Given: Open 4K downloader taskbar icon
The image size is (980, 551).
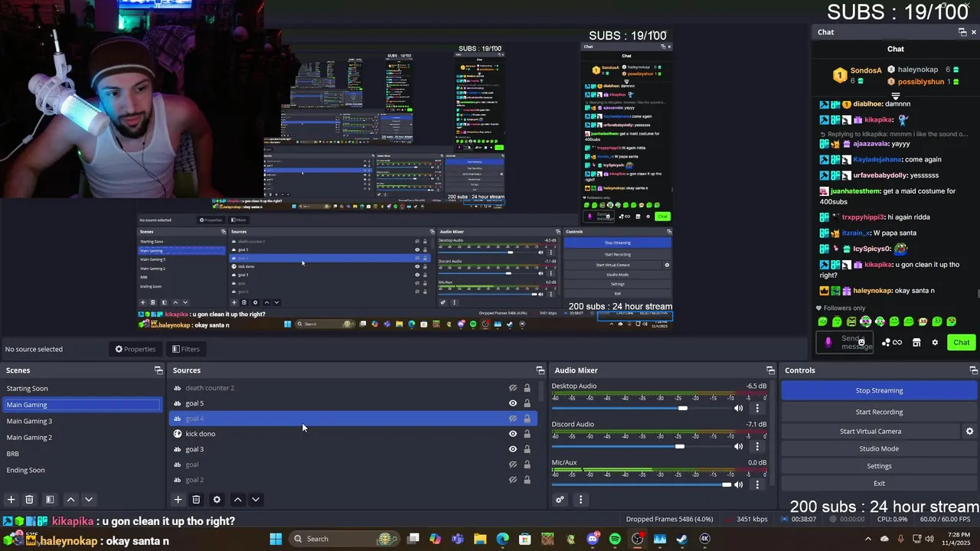Looking at the screenshot, I should [704, 539].
